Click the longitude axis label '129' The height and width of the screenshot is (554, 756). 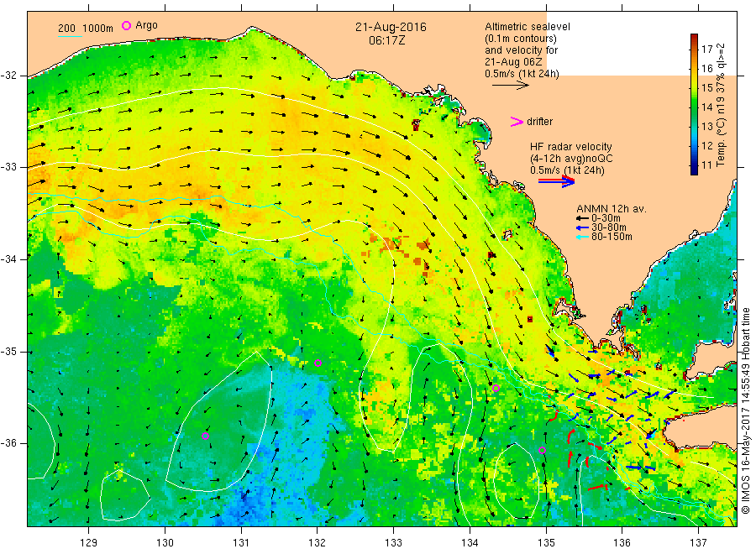click(89, 543)
